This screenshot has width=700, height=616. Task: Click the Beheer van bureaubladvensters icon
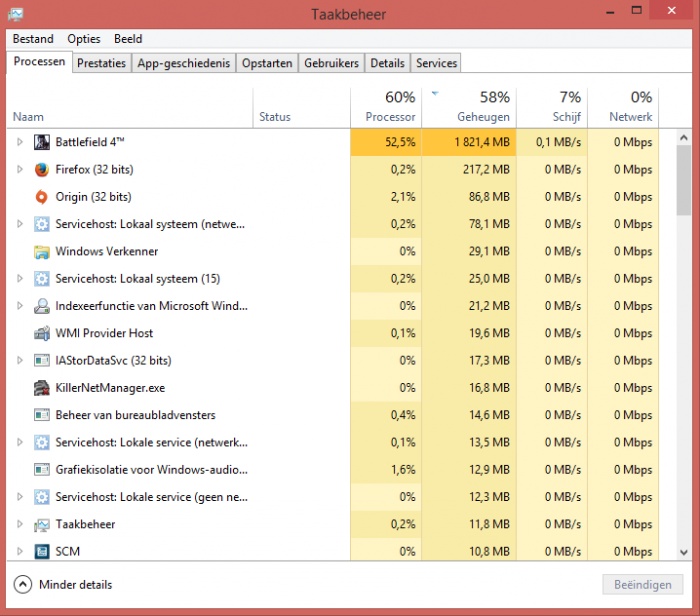(42, 415)
